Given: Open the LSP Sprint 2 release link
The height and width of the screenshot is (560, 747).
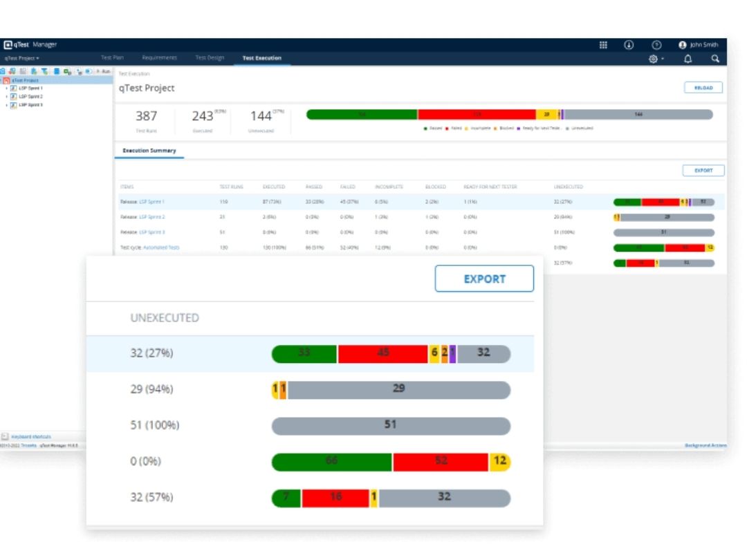Looking at the screenshot, I should [152, 217].
